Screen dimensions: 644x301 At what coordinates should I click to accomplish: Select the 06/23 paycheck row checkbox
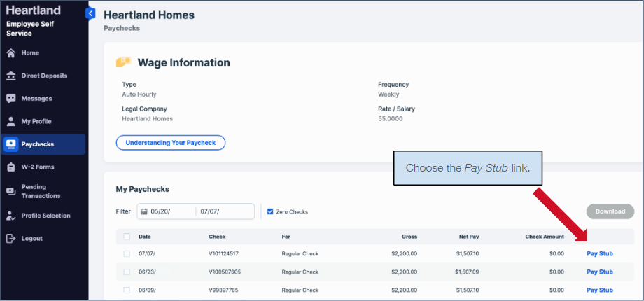point(127,272)
